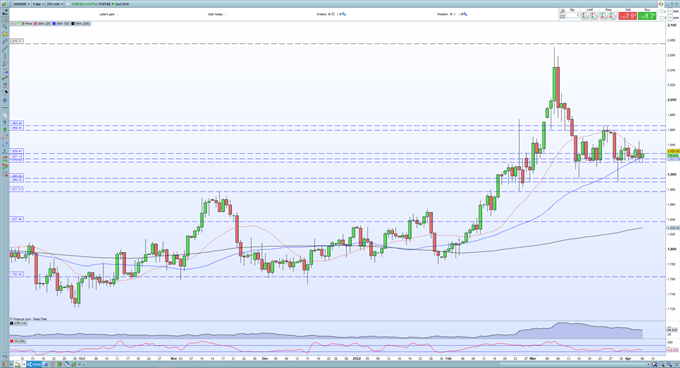Select the magnifying glass zoom tool
This screenshot has height=368, width=680.
point(5,27)
